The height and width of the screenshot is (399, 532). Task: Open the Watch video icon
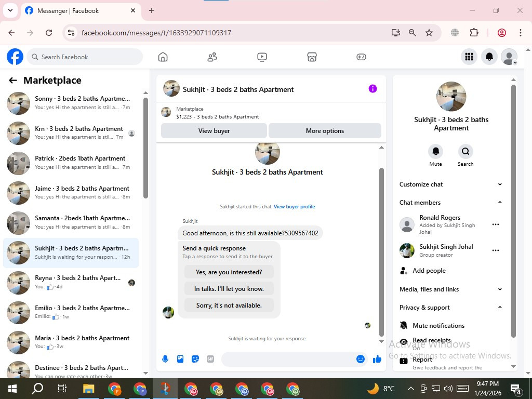click(262, 57)
